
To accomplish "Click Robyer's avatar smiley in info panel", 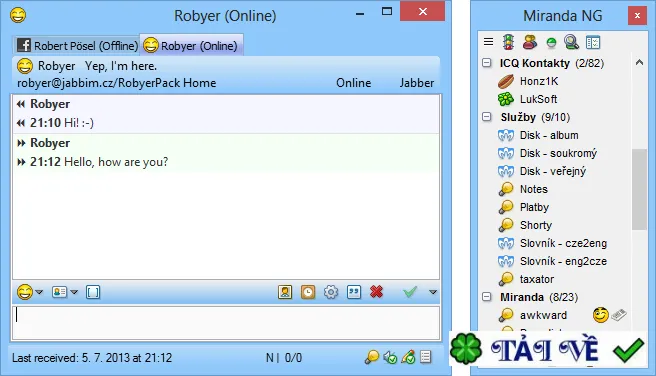I will click(25, 66).
